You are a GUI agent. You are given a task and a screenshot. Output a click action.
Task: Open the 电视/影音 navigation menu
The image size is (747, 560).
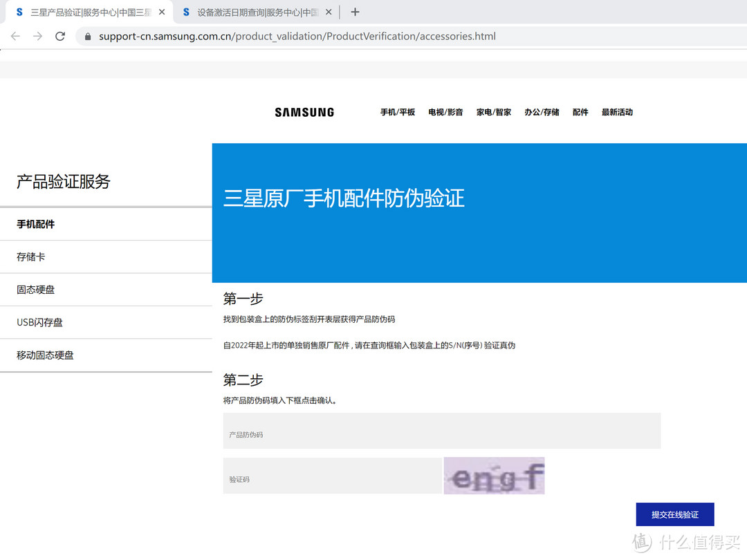pos(445,113)
